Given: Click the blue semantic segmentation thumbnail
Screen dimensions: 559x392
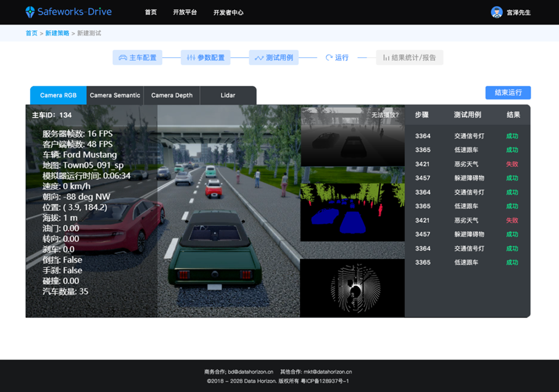Looking at the screenshot, I should tap(352, 213).
